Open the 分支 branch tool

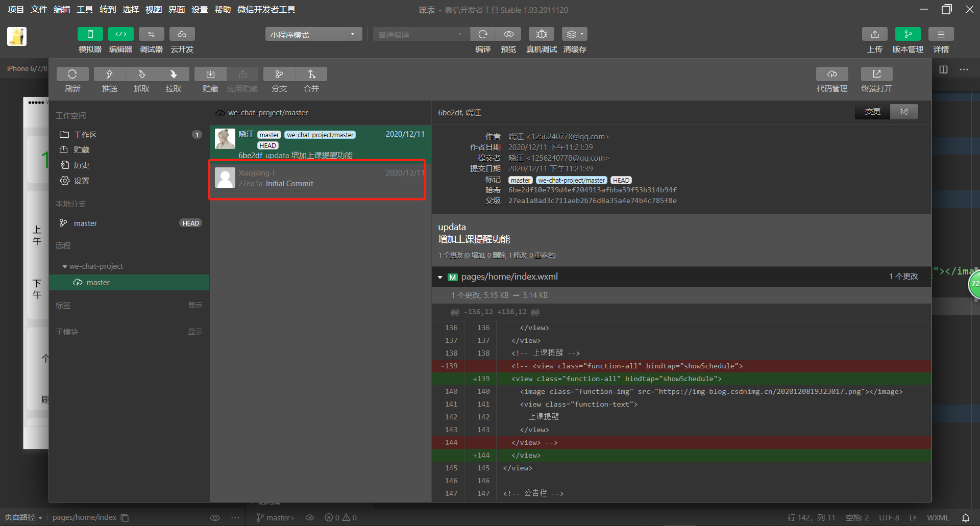click(279, 74)
